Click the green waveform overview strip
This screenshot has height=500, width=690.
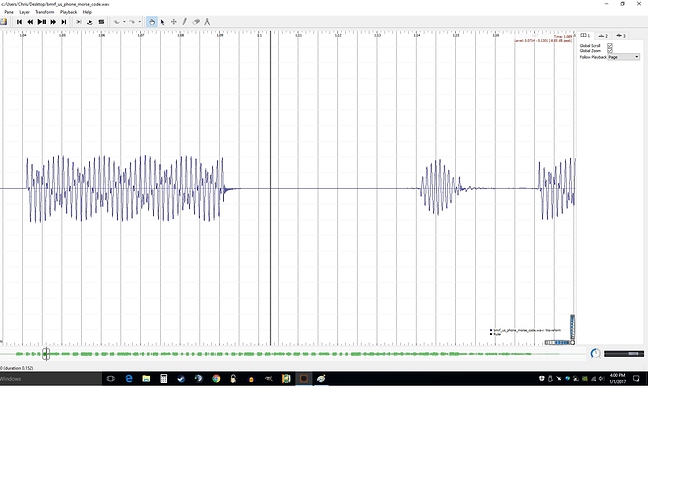click(300, 354)
